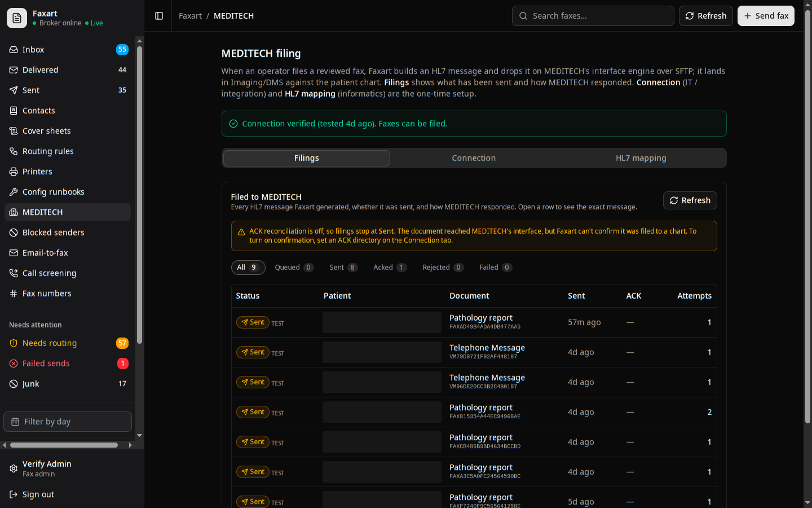
Task: Click the Sign out arrow icon
Action: pyautogui.click(x=14, y=494)
